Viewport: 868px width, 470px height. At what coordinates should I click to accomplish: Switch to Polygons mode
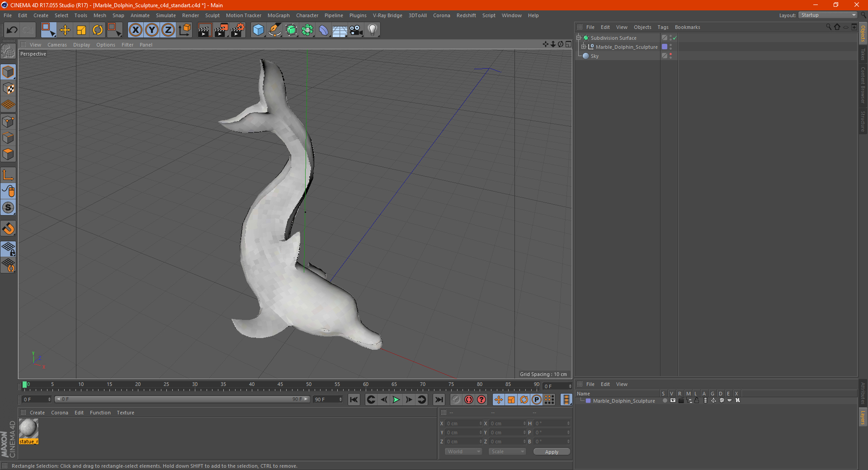[9, 154]
